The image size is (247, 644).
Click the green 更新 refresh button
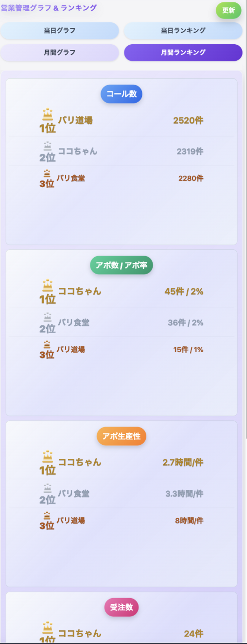[x=228, y=10]
